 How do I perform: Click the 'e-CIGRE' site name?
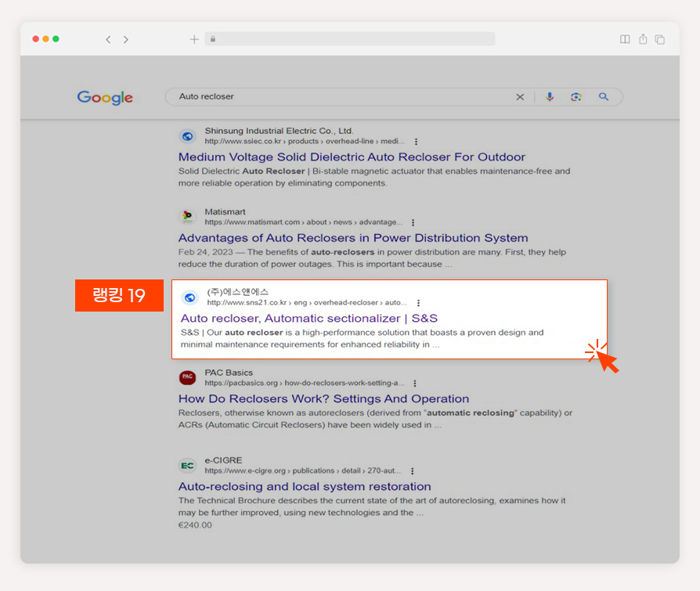click(223, 460)
